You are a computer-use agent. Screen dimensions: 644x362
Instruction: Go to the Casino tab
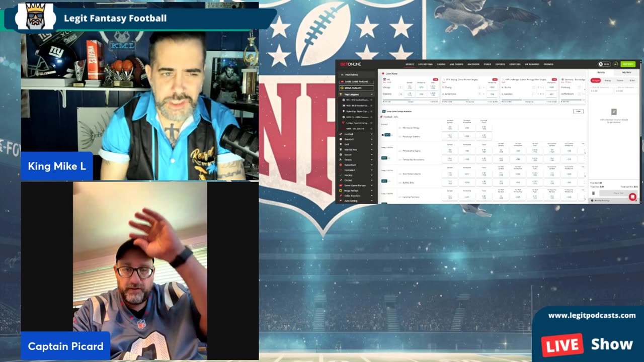tap(441, 64)
